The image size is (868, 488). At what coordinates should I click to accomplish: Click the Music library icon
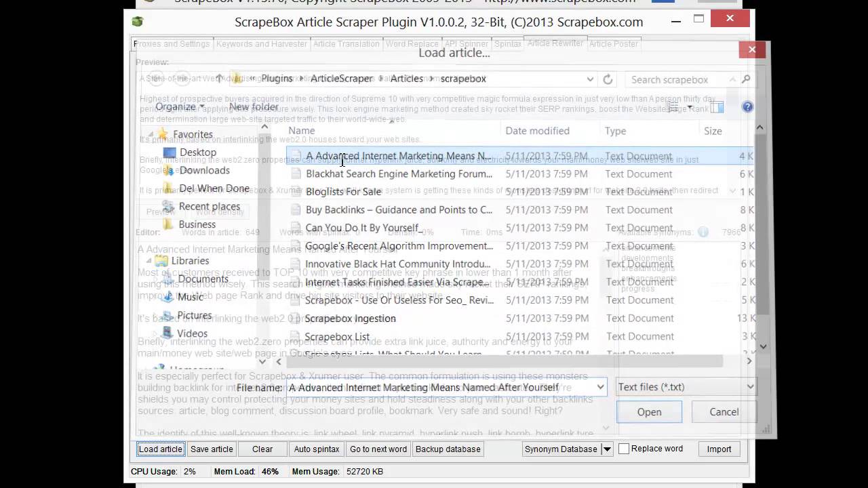(x=168, y=297)
